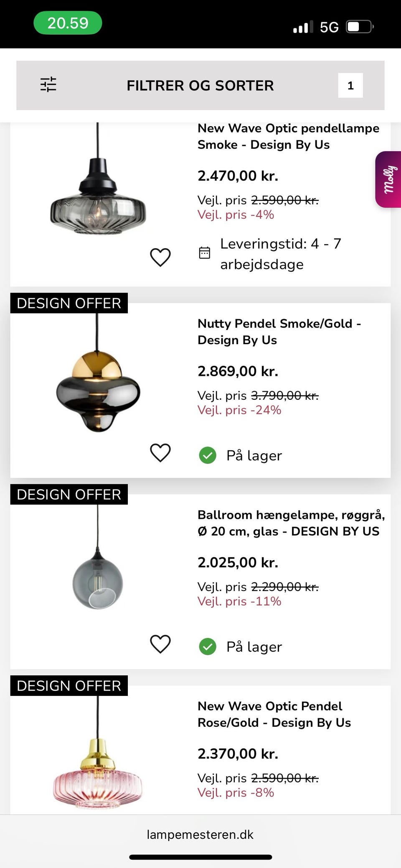Tap the active filter count badge

click(x=350, y=86)
